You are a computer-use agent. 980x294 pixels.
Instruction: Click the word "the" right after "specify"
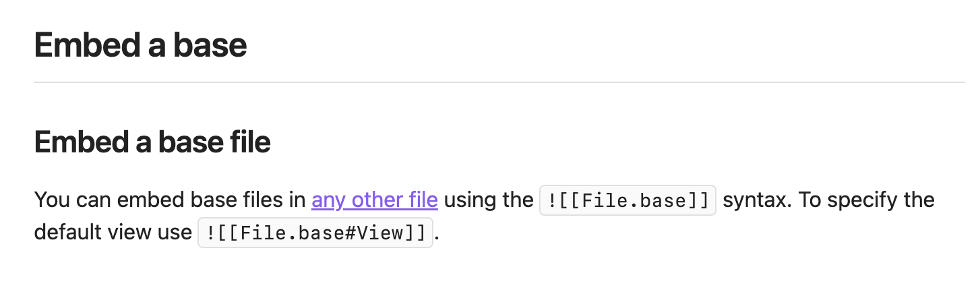917,200
